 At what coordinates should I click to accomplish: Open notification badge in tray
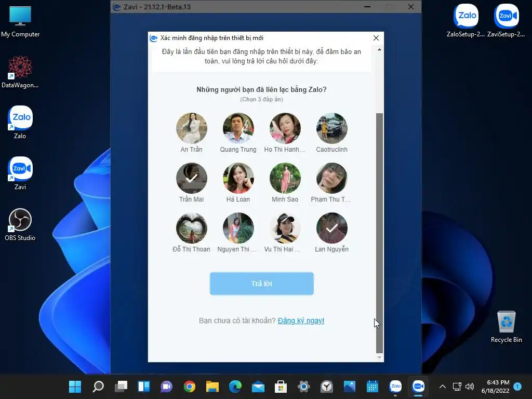point(517,387)
